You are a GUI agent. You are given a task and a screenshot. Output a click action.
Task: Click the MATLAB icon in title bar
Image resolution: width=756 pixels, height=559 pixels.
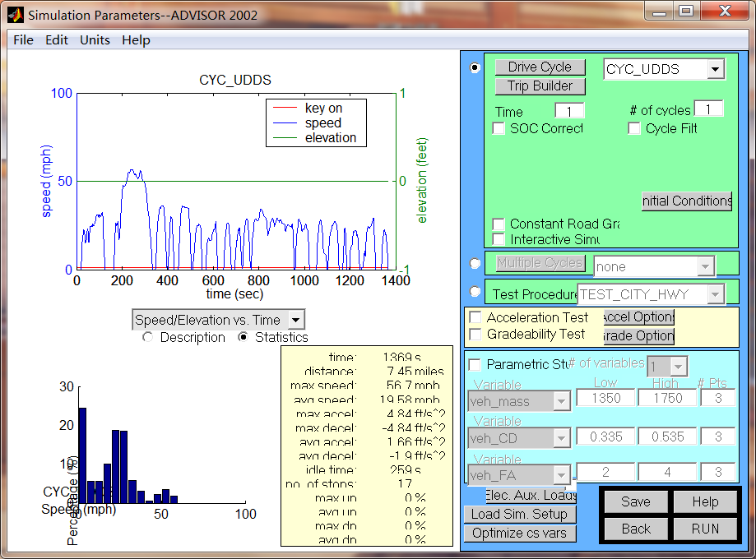click(15, 14)
